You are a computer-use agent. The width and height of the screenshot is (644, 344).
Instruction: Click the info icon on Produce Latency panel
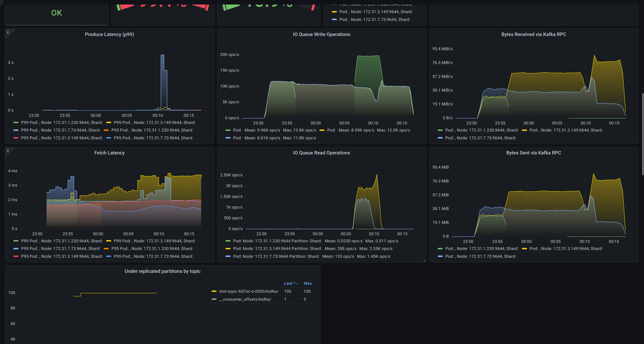tap(8, 32)
